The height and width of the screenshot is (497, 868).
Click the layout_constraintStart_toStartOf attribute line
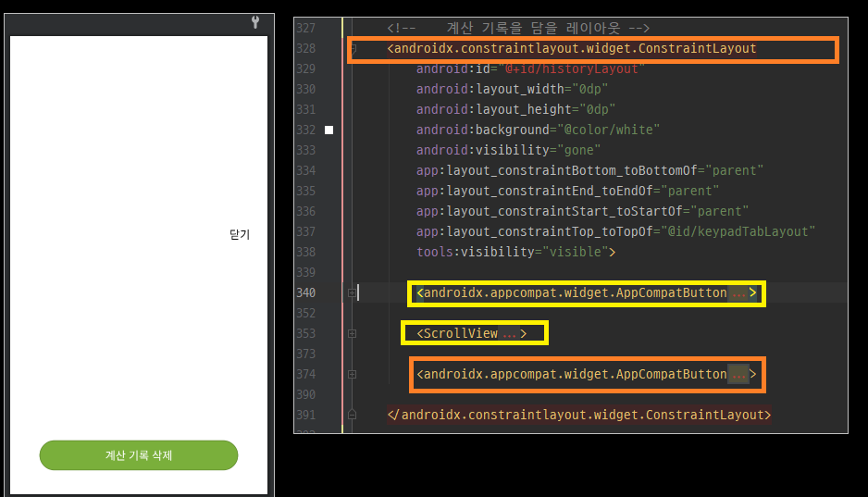[582, 211]
